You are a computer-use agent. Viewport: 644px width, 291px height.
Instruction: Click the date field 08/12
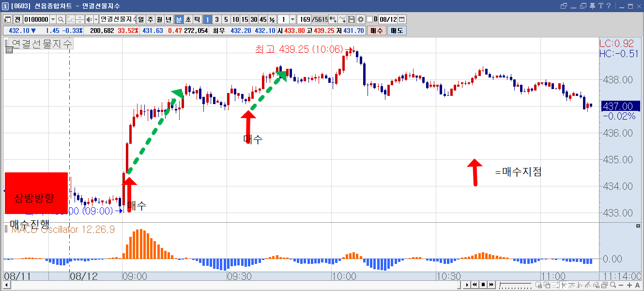pos(388,19)
